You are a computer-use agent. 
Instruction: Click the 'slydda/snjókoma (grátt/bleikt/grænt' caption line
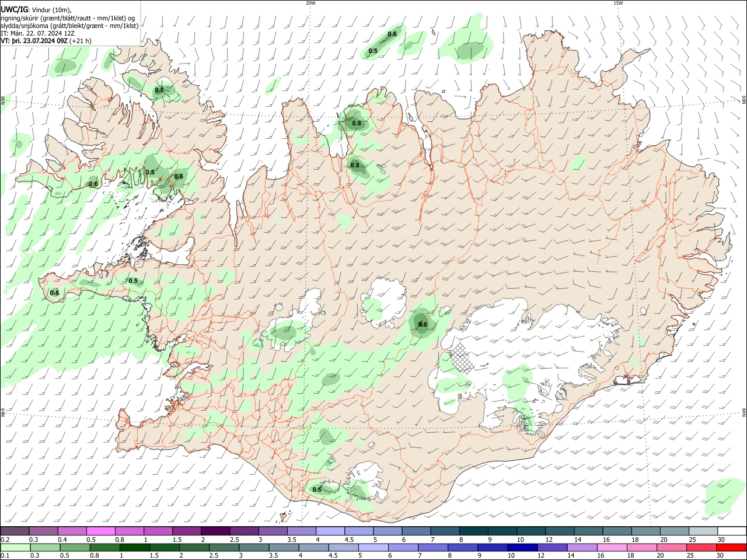pyautogui.click(x=69, y=26)
